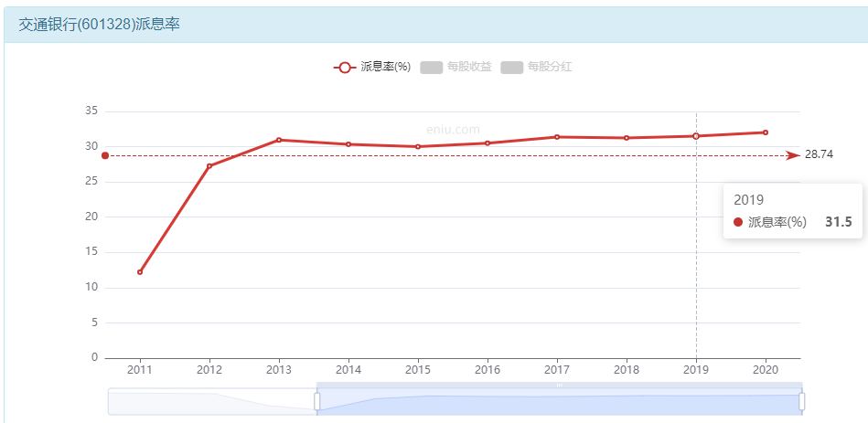Enable the 每股分红 legend series
This screenshot has width=868, height=423.
coord(536,68)
